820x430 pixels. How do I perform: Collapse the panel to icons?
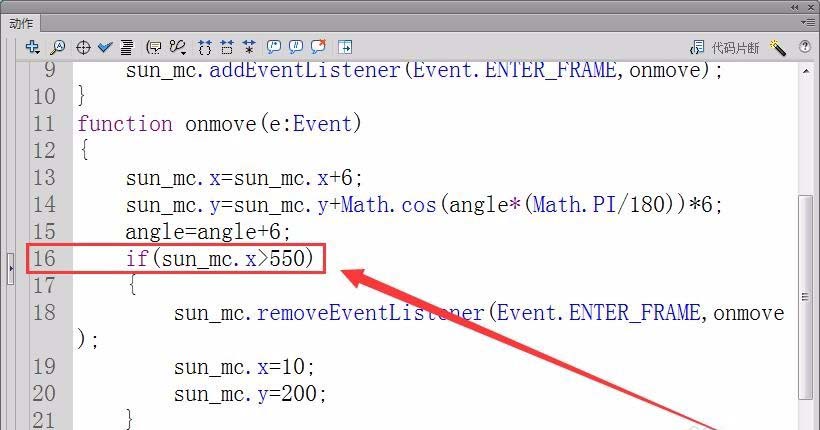(795, 7)
